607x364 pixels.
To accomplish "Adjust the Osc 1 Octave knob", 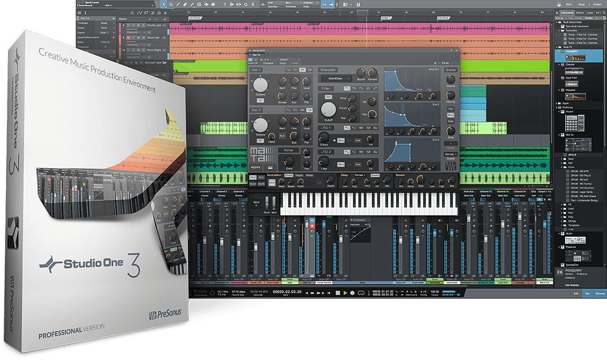I will pyautogui.click(x=260, y=85).
